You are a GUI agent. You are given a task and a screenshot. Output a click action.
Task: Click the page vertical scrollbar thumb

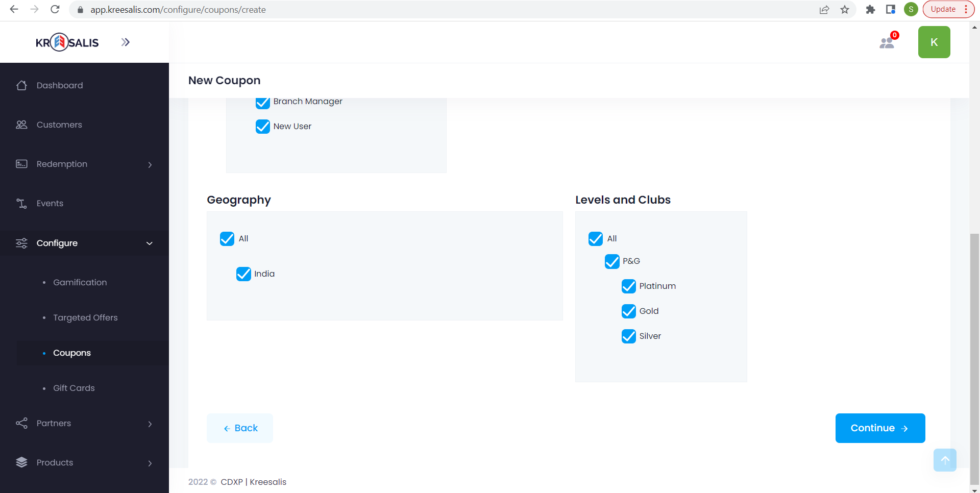[x=974, y=358]
